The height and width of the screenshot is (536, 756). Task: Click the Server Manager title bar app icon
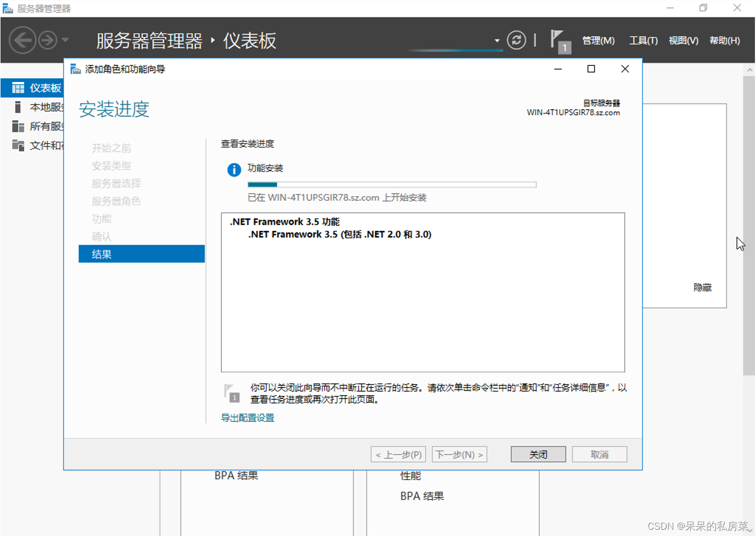[x=7, y=8]
